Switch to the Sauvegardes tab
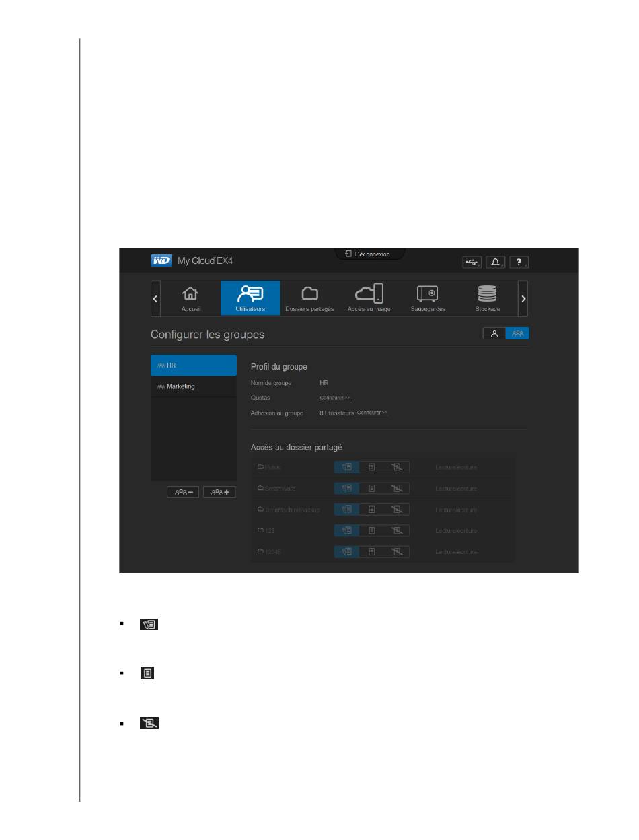 pyautogui.click(x=428, y=298)
